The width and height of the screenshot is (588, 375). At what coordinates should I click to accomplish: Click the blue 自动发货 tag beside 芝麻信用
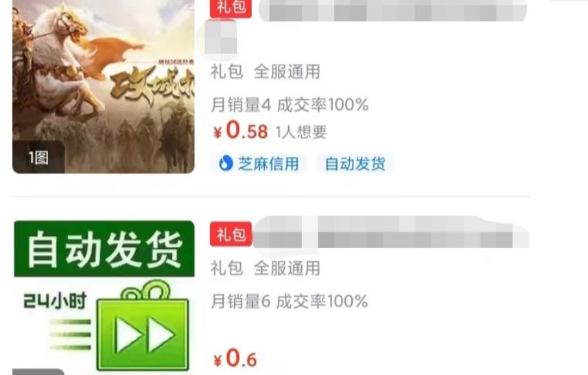355,164
